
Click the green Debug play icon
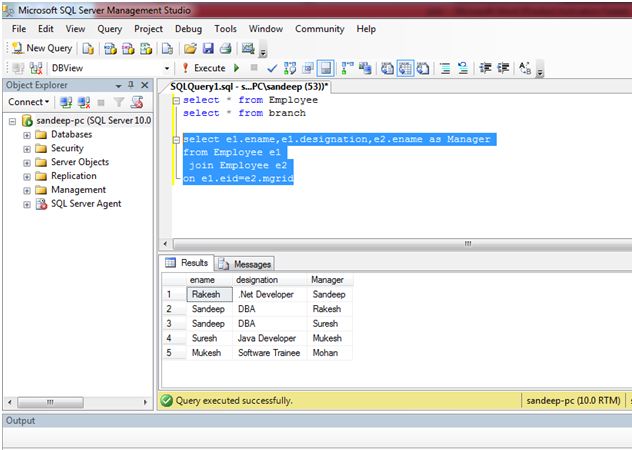click(x=236, y=68)
